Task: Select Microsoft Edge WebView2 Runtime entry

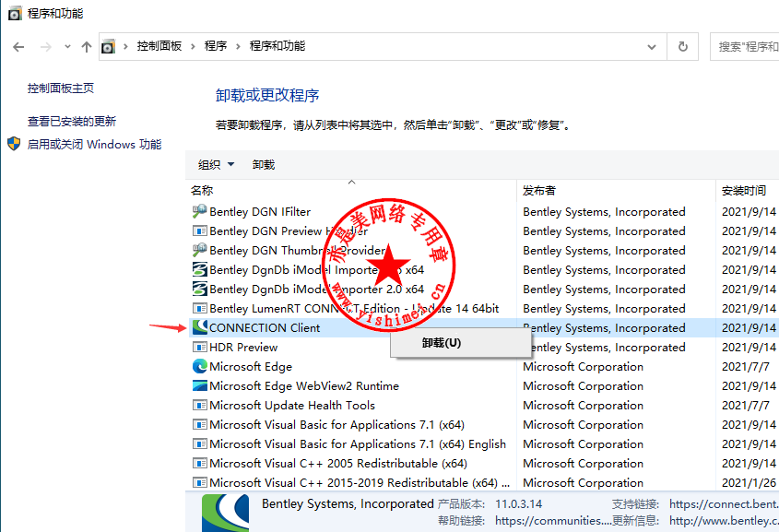Action: [x=304, y=386]
